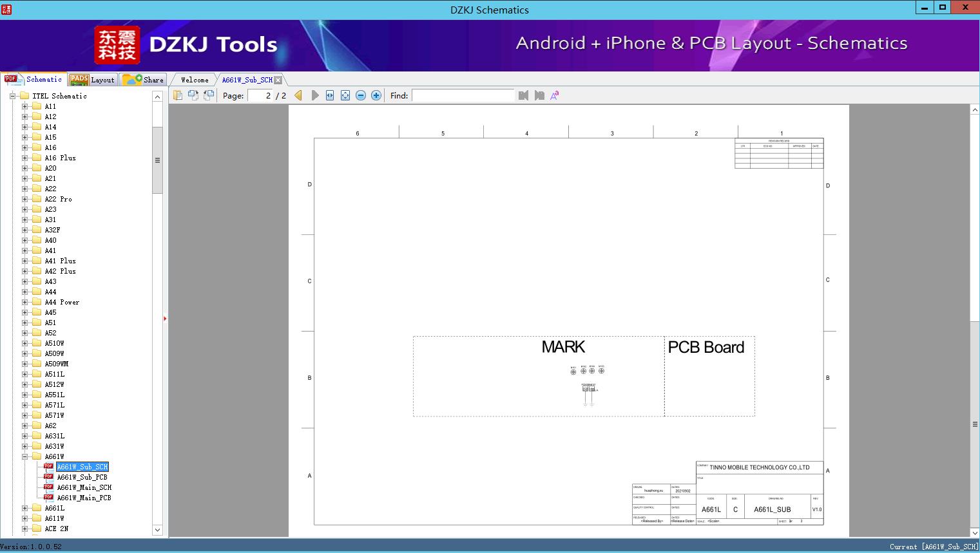The height and width of the screenshot is (553, 980).
Task: Select the A661W_Sub_SCH document tab
Action: click(247, 80)
